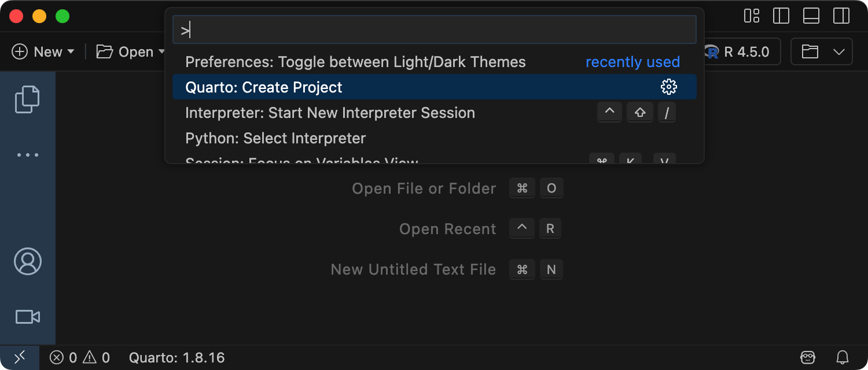Click the notifications bell icon
Image resolution: width=868 pixels, height=370 pixels.
(x=843, y=358)
